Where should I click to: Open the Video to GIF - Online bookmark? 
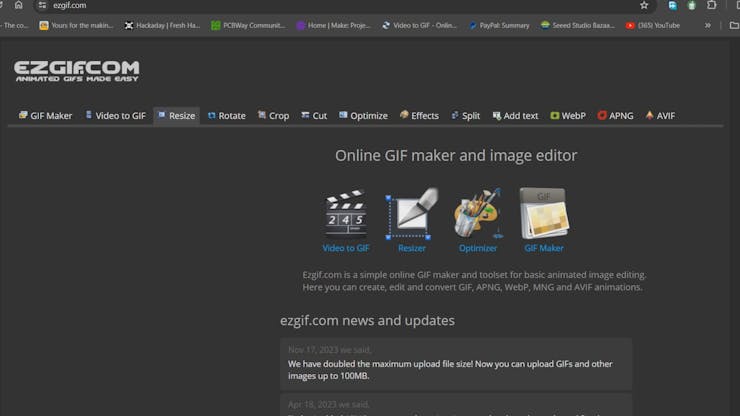pos(420,25)
